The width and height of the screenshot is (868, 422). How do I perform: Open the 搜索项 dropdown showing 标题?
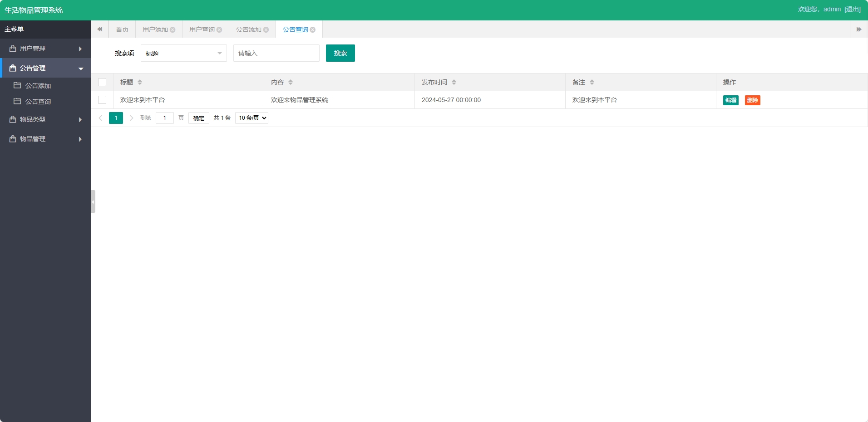tap(183, 53)
